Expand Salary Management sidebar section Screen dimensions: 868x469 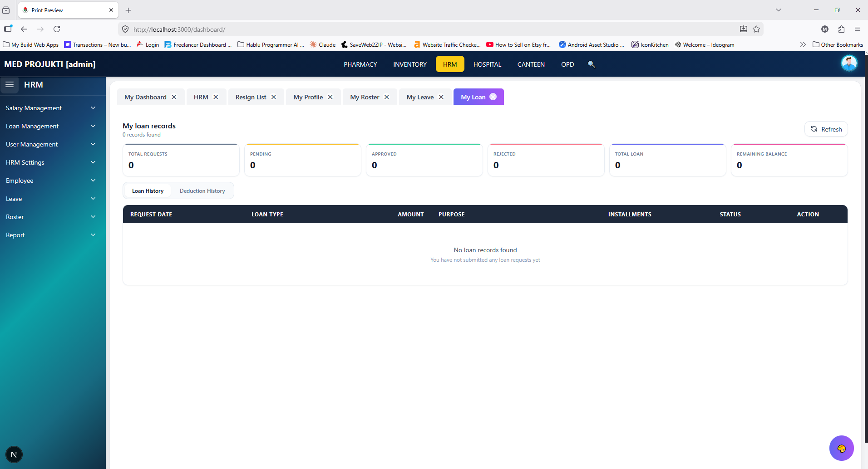tap(51, 108)
